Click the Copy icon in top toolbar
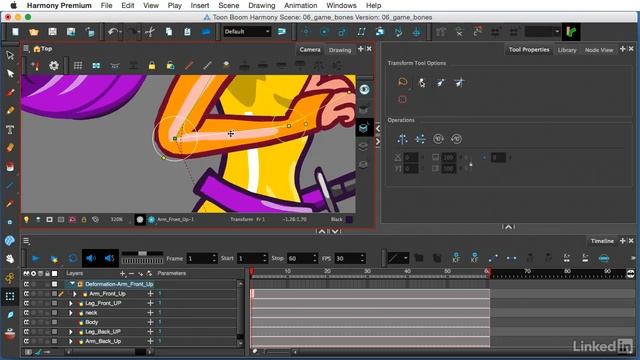Screen dimensions: 640x360 click(169, 32)
